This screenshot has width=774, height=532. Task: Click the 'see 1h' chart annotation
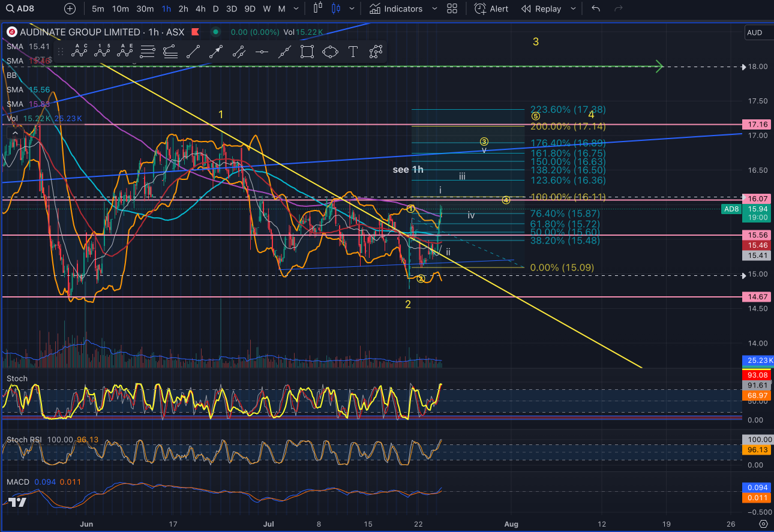[x=408, y=170]
